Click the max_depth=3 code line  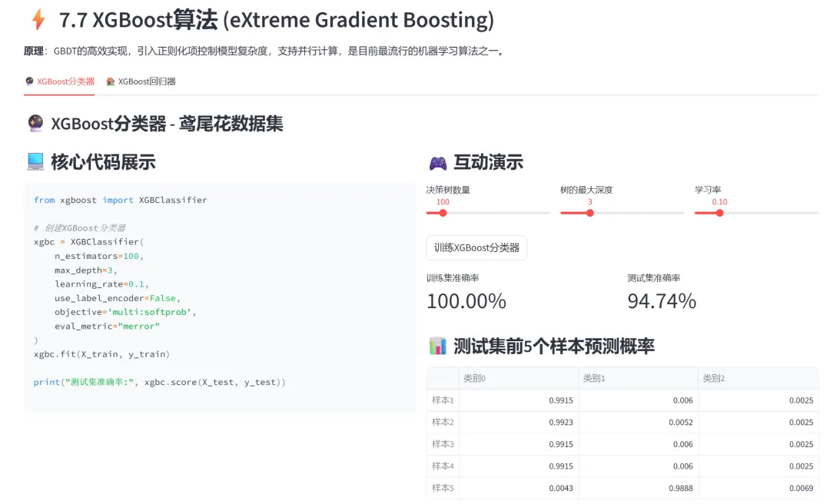[85, 270]
